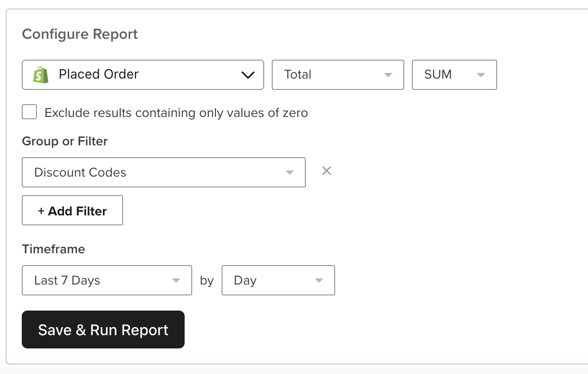
Task: Remove the Discount Codes filter with X
Action: pyautogui.click(x=327, y=171)
